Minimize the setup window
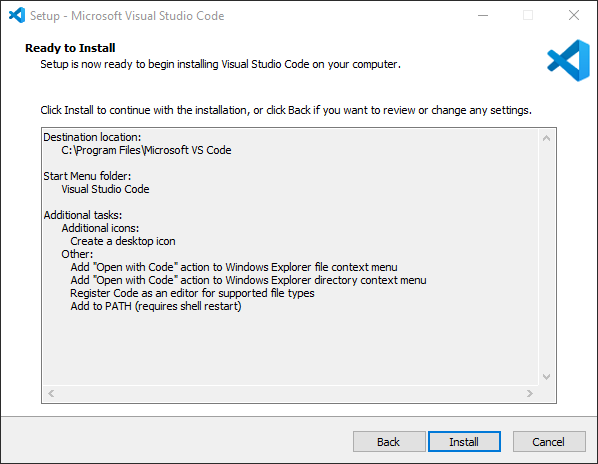The image size is (598, 464). [x=483, y=16]
